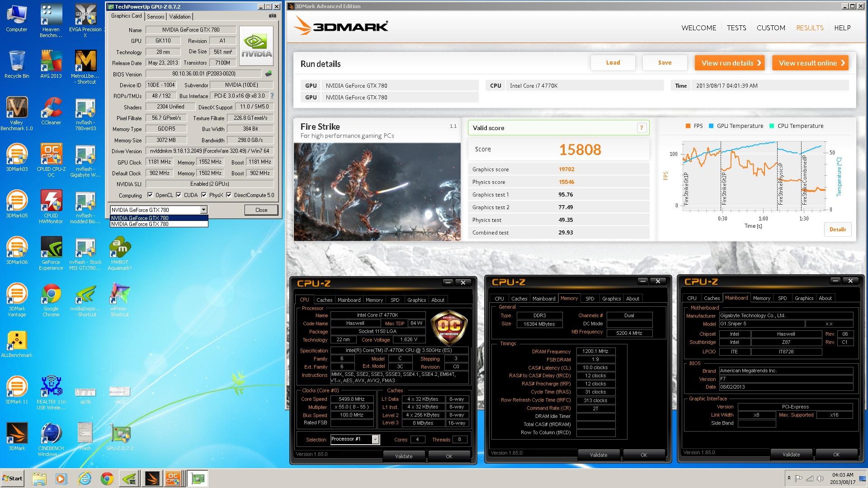Click taskbar clock showing 04:03 AM
868x488 pixels.
coord(842,478)
